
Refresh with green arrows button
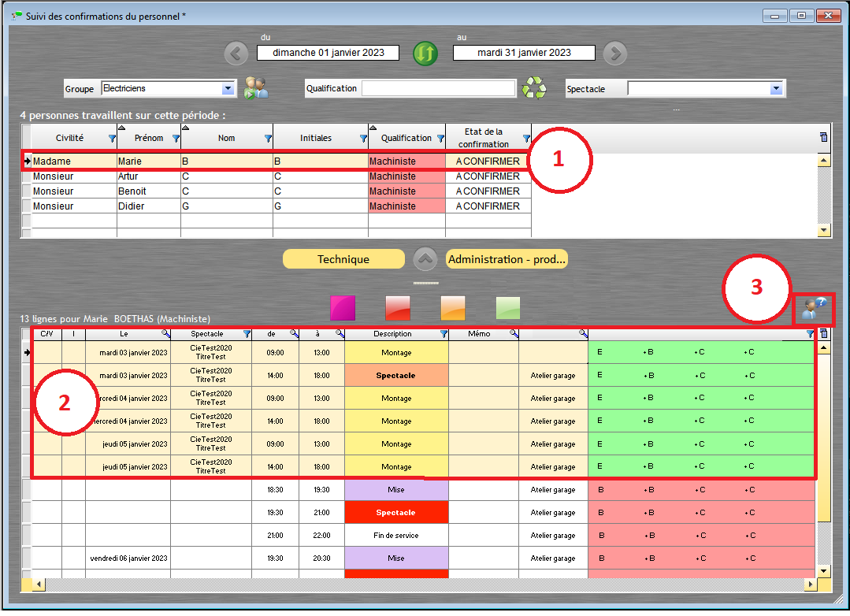425,53
